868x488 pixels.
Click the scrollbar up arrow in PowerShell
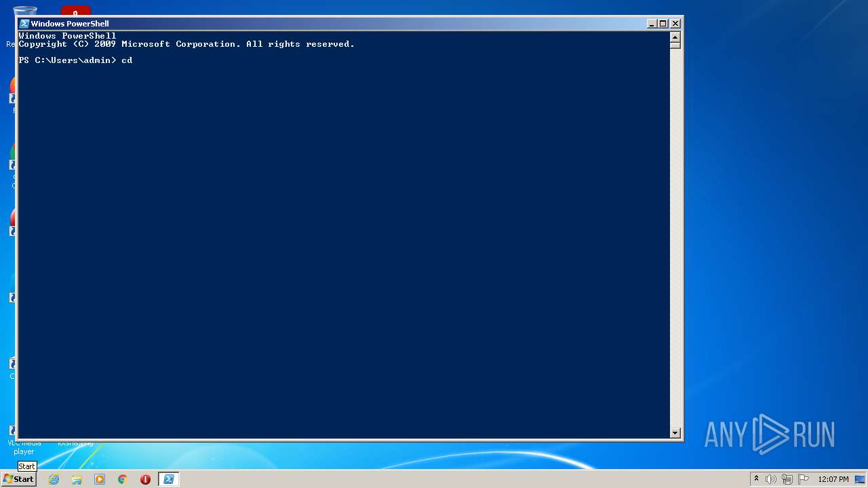pyautogui.click(x=675, y=36)
